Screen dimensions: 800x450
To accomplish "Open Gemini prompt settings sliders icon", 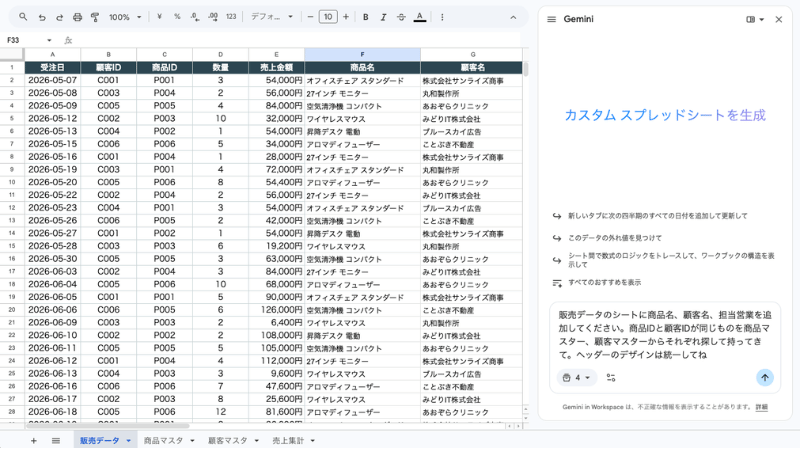I will point(611,378).
